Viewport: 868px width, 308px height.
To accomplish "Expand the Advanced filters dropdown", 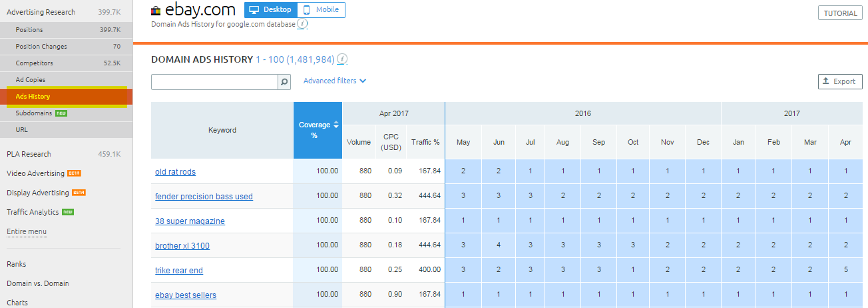I will pyautogui.click(x=335, y=81).
